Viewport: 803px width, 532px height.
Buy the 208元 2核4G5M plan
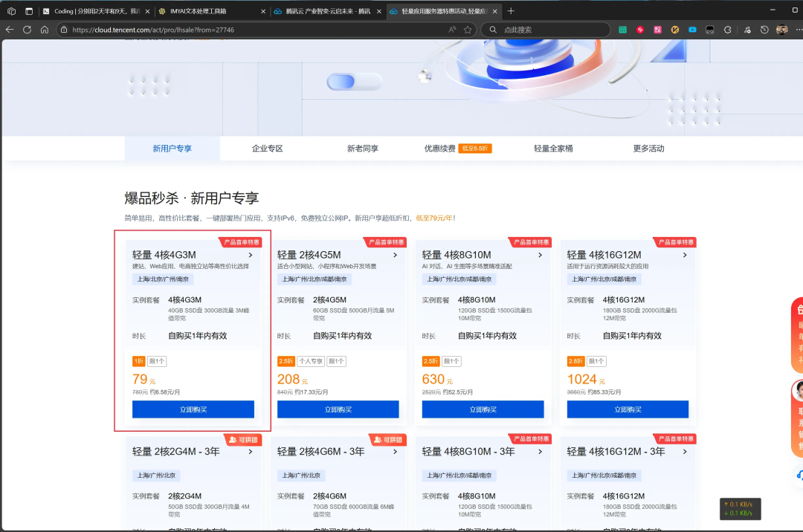tap(338, 409)
